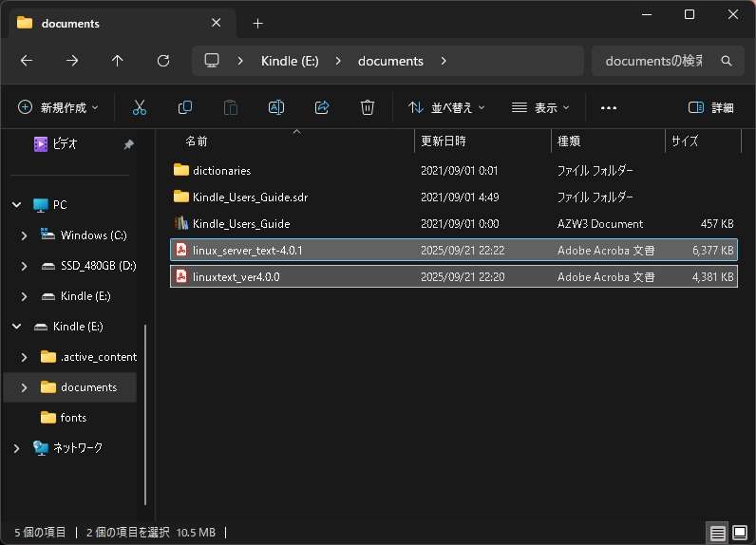Refresh the current folder view
Screen dimensions: 756x545
coord(163,61)
